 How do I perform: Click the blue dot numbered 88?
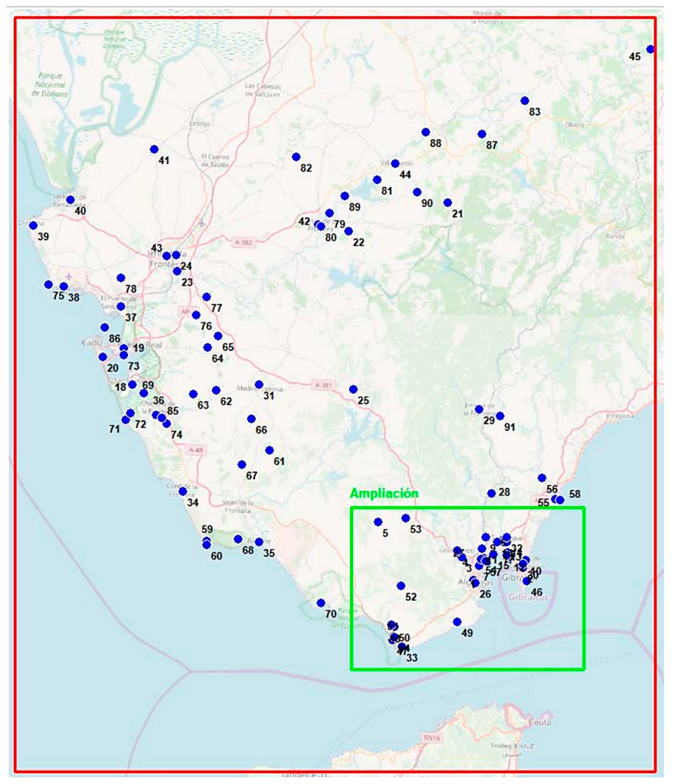tap(425, 132)
